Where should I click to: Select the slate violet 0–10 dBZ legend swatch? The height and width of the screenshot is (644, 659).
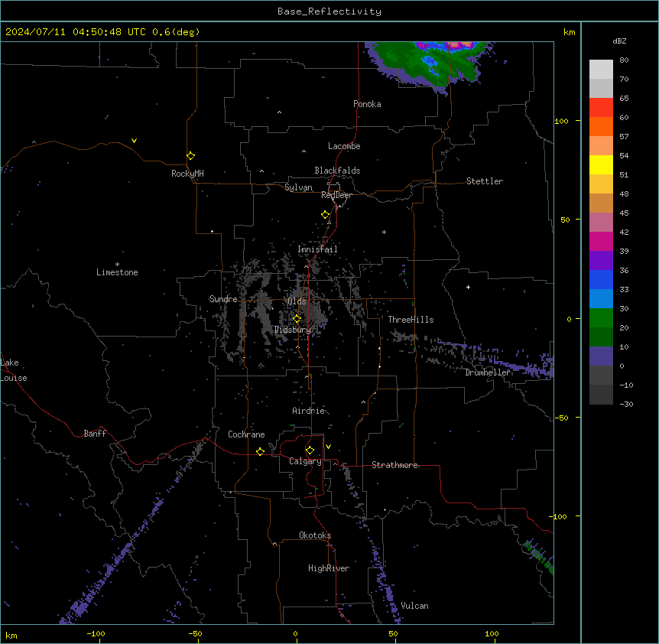[x=601, y=356]
